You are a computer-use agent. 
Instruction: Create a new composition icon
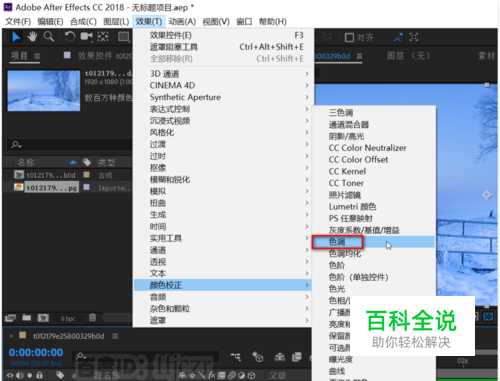point(43,318)
